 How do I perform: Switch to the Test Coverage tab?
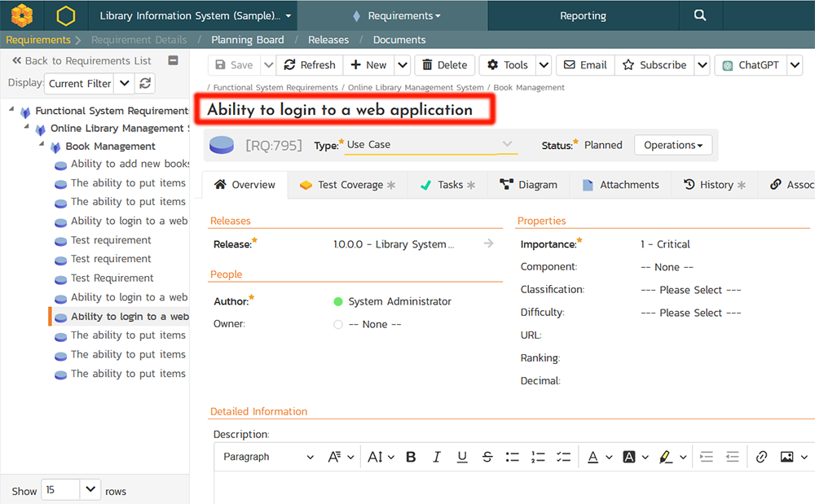[x=347, y=185]
